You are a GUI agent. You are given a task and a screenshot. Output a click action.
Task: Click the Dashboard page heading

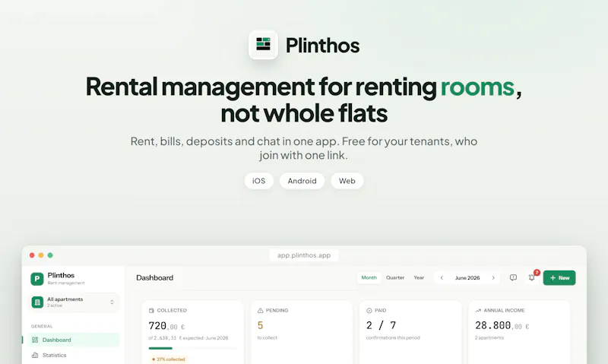point(155,277)
